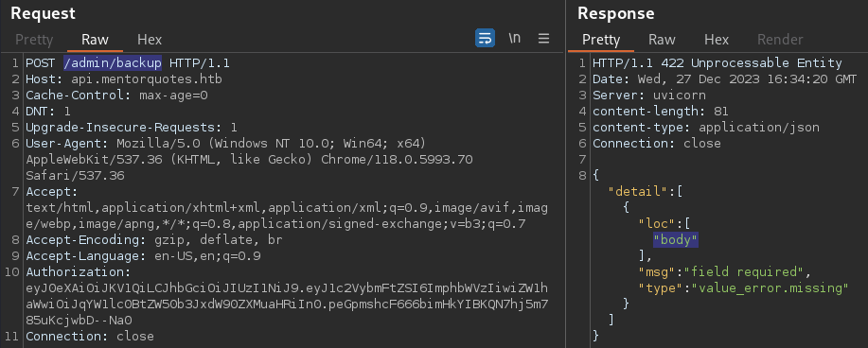This screenshot has height=348, width=868.
Task: Click the Host header line api.mentorquotes.htb
Action: click(124, 79)
